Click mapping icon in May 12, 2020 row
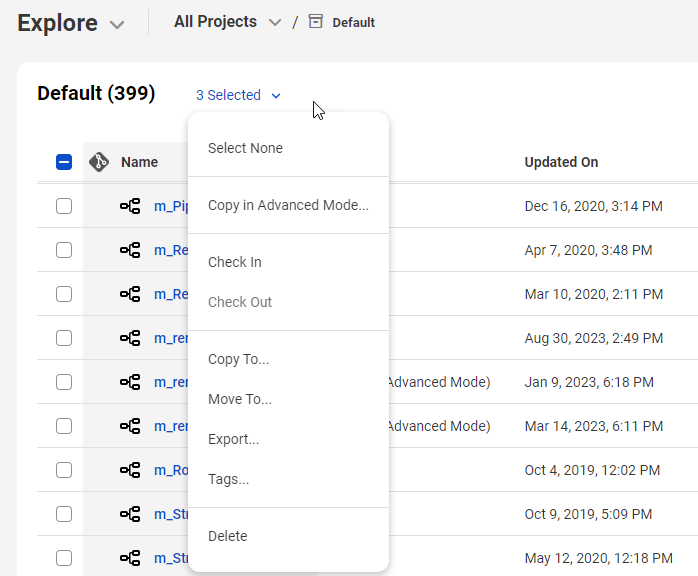The image size is (698, 576). point(130,558)
